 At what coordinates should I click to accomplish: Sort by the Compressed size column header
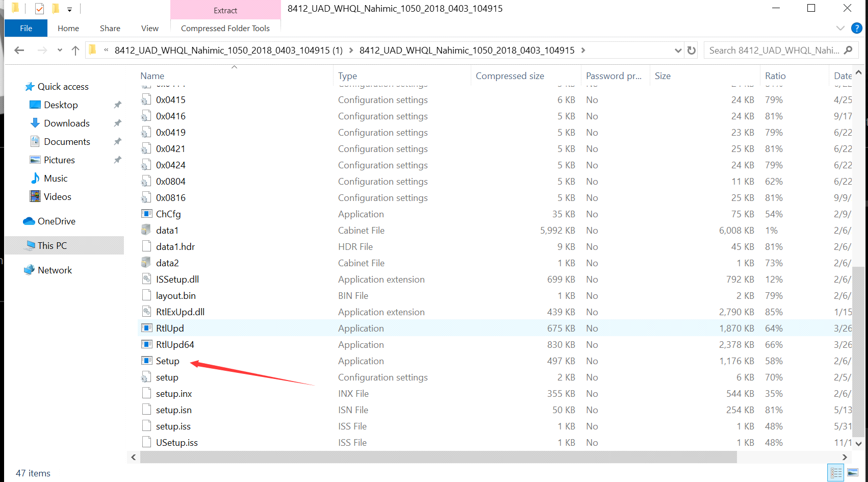click(x=509, y=76)
